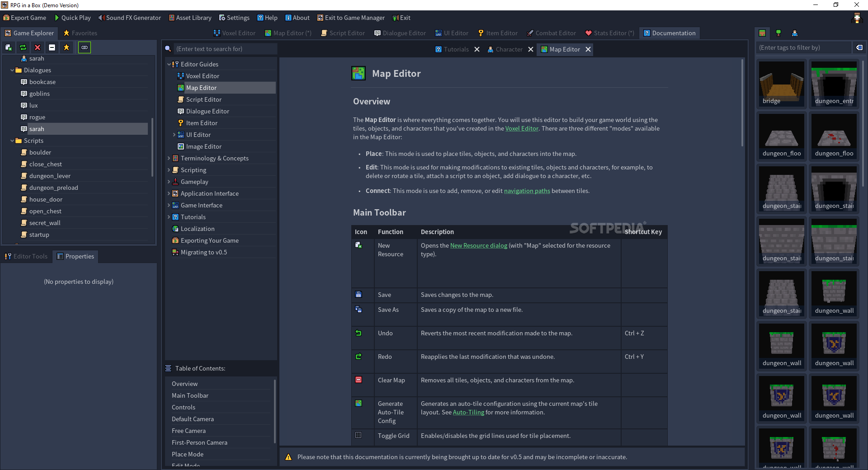Click the tag filter input field

coord(804,47)
